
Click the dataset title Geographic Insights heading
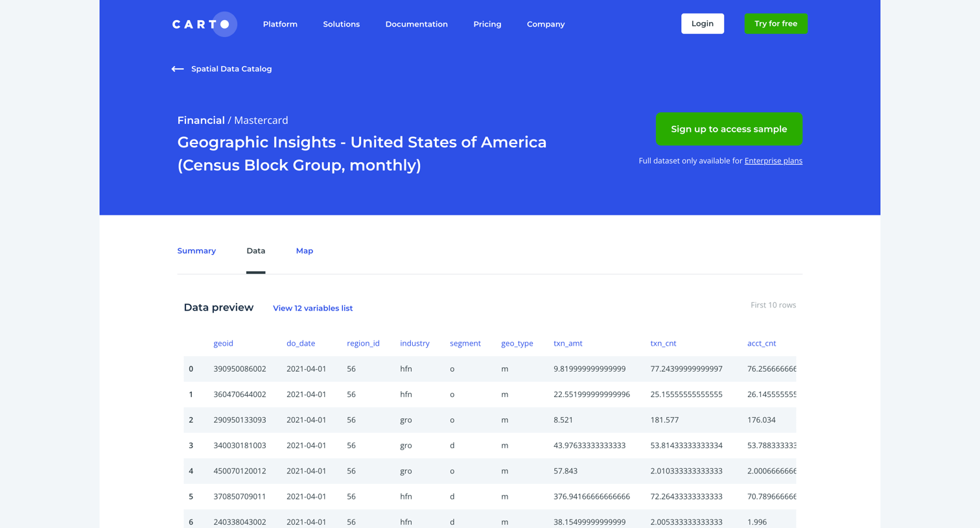coord(362,154)
